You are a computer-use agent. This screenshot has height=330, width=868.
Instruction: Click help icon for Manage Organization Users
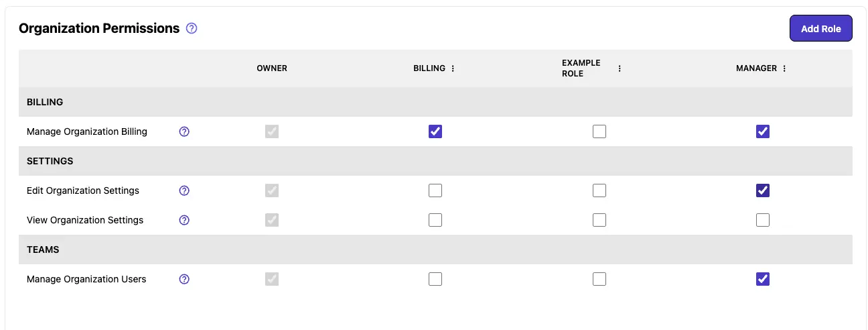point(185,279)
